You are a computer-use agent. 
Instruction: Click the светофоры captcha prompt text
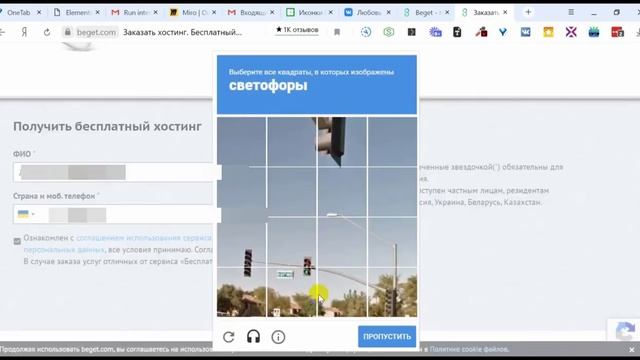tap(268, 85)
